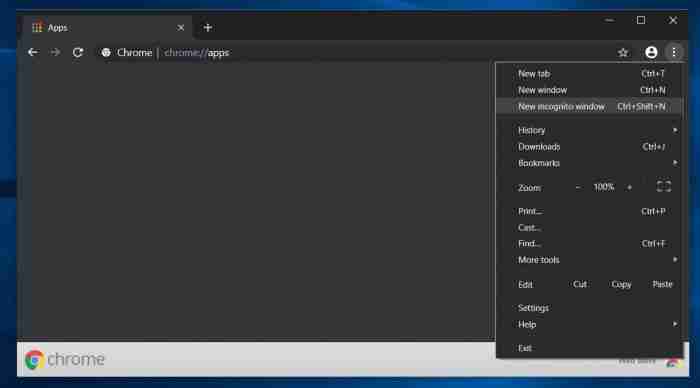The height and width of the screenshot is (388, 700).
Task: Choose Exit from the menu
Action: click(589, 348)
